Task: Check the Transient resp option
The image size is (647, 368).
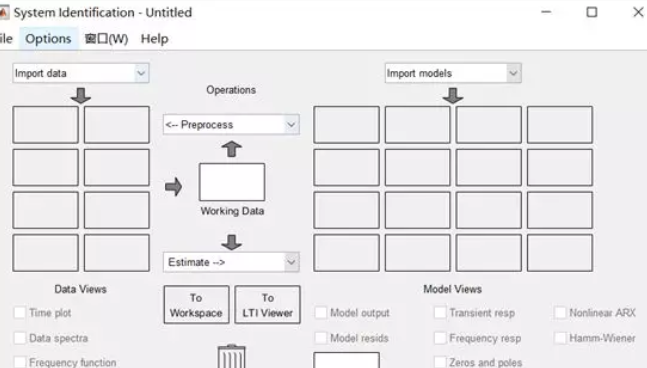Action: [x=440, y=313]
